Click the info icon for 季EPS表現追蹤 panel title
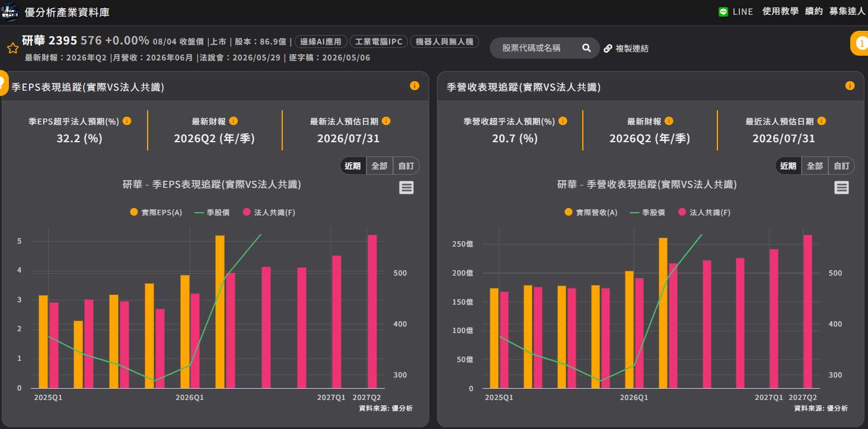 [x=414, y=86]
